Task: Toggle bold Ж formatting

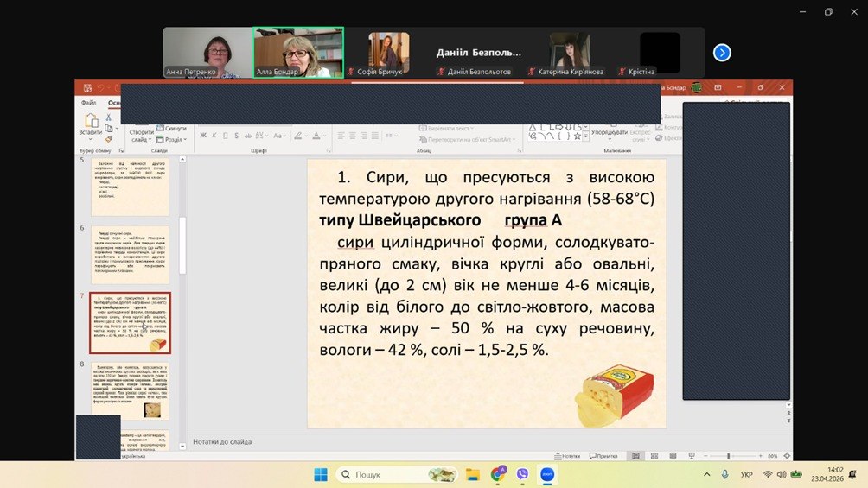Action: (x=203, y=136)
